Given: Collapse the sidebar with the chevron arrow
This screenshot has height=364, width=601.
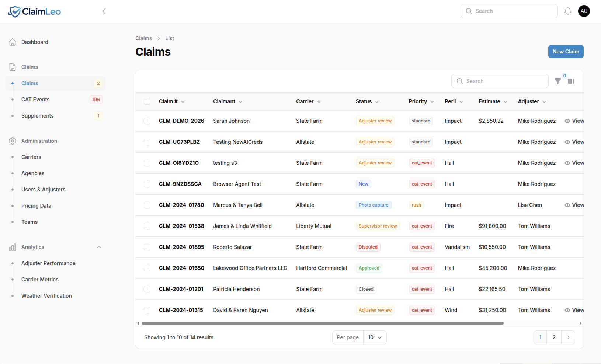Looking at the screenshot, I should [x=104, y=11].
